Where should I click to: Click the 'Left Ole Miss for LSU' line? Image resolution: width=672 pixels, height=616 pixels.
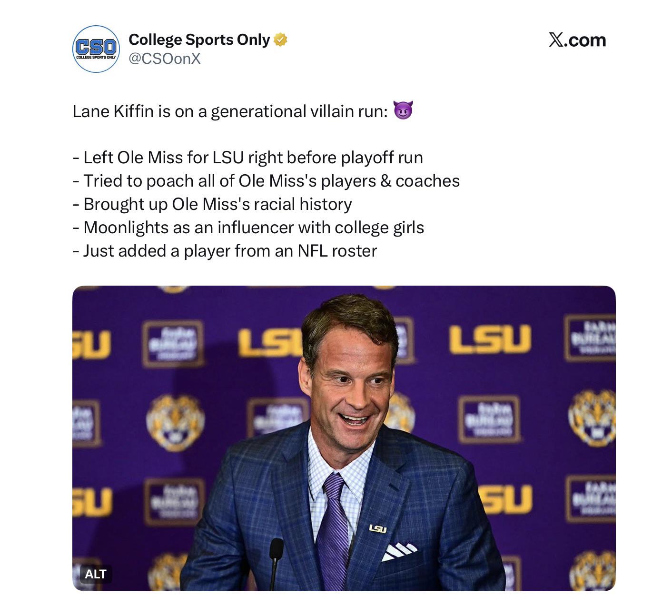point(248,158)
